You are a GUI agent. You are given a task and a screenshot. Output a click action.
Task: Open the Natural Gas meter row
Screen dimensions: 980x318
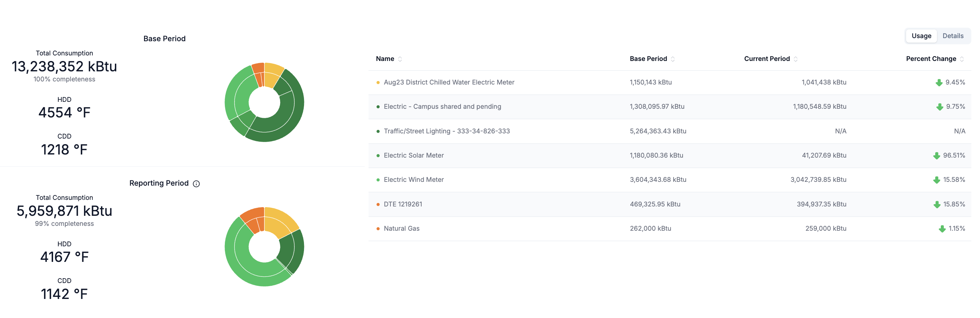pos(402,228)
